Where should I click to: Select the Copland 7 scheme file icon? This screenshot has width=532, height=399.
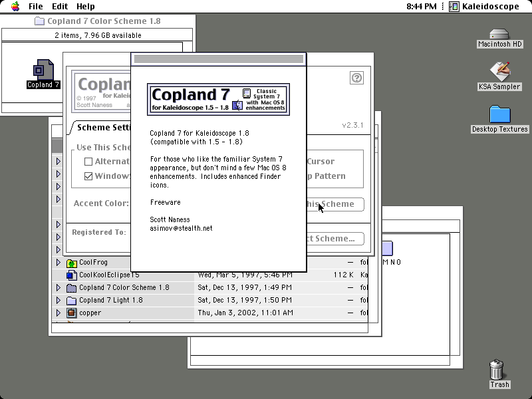tap(43, 70)
